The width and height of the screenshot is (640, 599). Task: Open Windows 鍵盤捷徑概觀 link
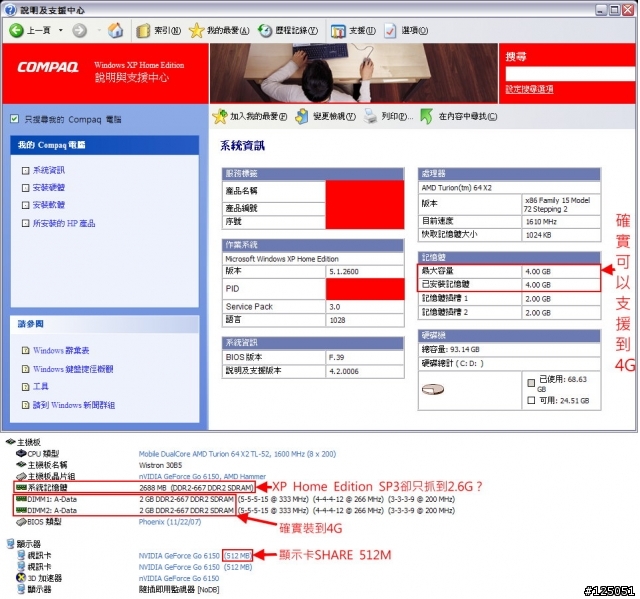tap(73, 369)
